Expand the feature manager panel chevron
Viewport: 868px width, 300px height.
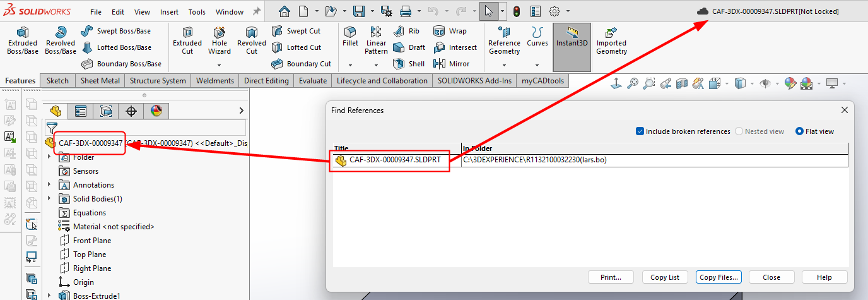click(241, 111)
